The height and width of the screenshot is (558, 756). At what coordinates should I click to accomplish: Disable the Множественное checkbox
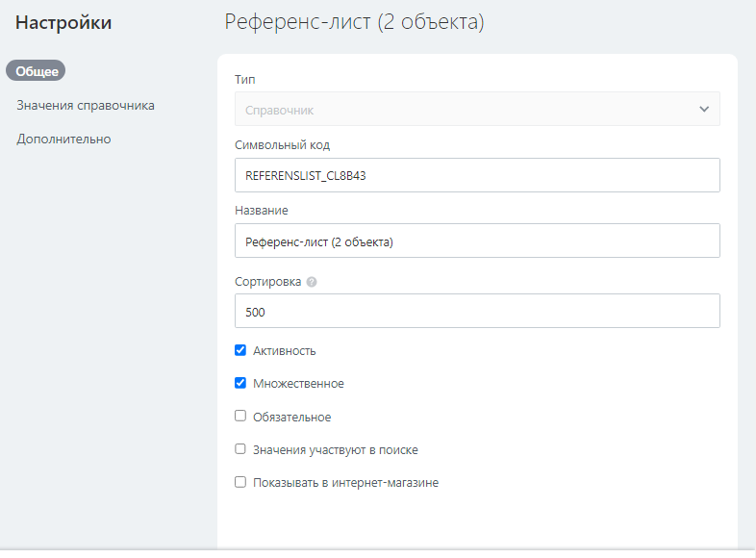[240, 383]
